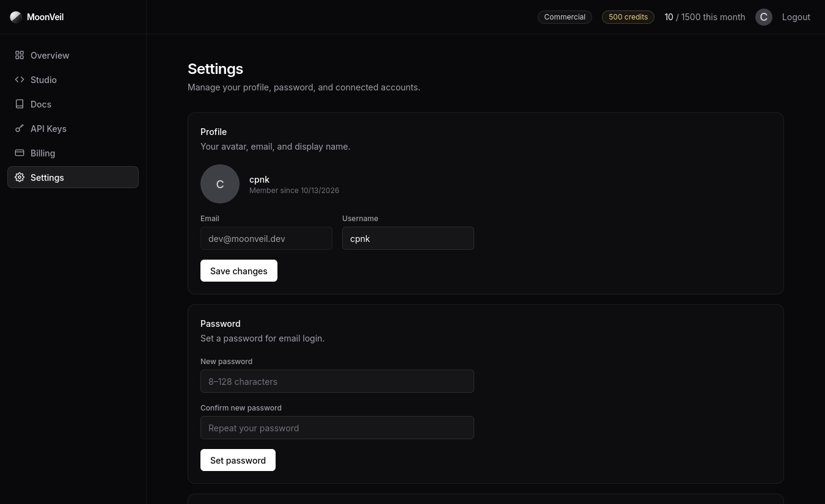Click into the New password field
Image resolution: width=825 pixels, height=504 pixels.
point(337,381)
